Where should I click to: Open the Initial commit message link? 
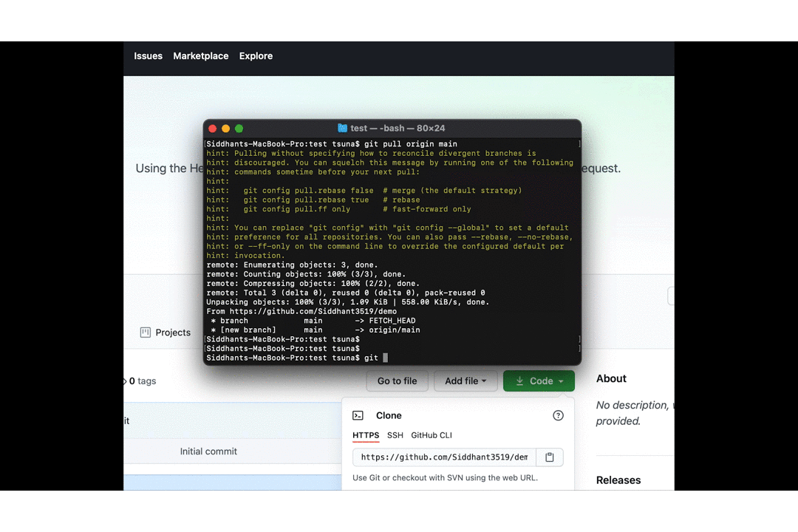pyautogui.click(x=208, y=451)
